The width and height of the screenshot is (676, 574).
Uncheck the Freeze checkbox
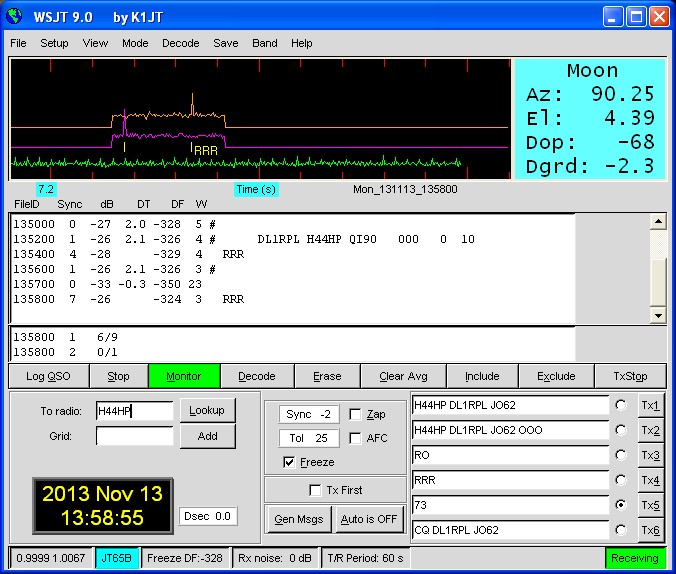[289, 462]
